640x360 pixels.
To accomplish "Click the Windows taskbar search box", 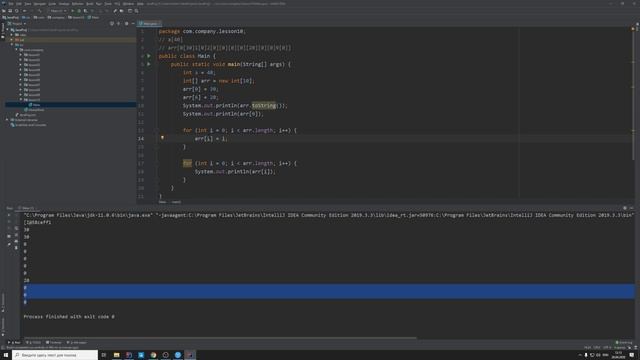I will pos(55,355).
